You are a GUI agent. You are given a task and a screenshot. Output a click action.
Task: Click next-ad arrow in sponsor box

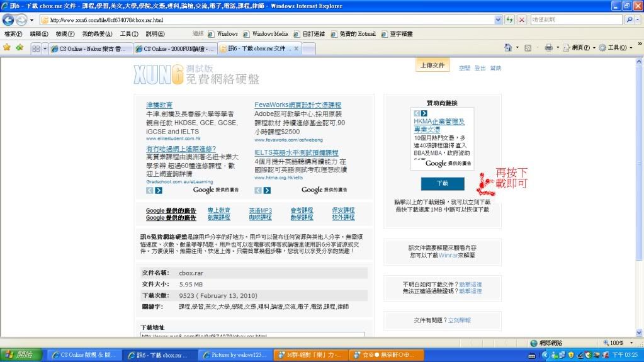[x=424, y=113]
